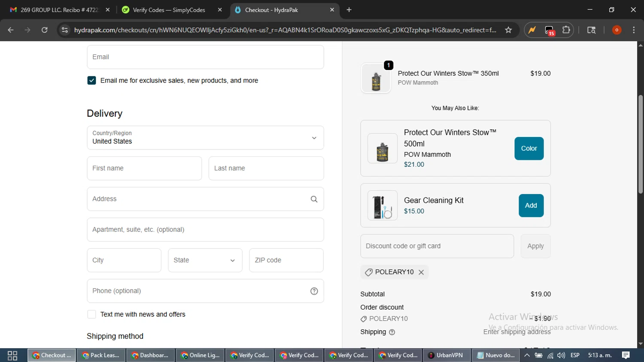Open the taskbar volume icon
The height and width of the screenshot is (362, 644).
[561, 356]
